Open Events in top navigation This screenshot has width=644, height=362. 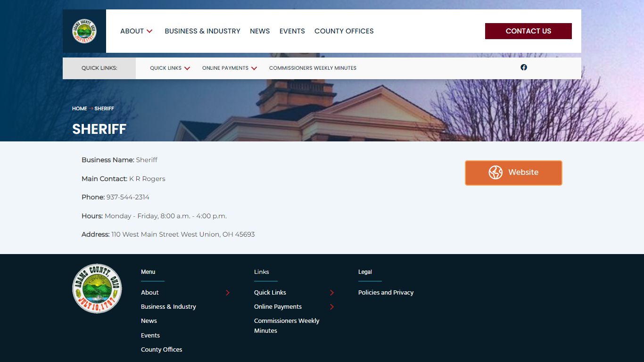292,31
